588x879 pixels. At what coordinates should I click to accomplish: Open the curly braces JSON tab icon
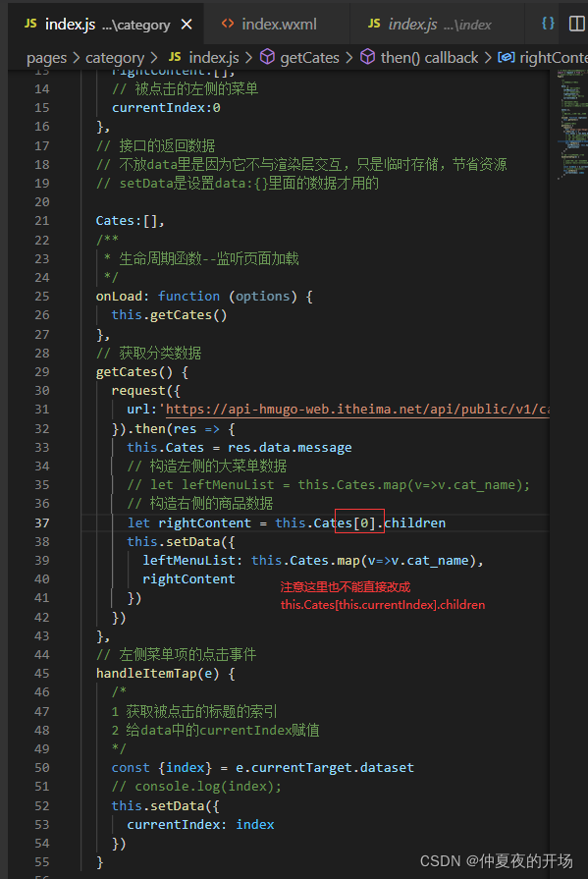pyautogui.click(x=548, y=24)
